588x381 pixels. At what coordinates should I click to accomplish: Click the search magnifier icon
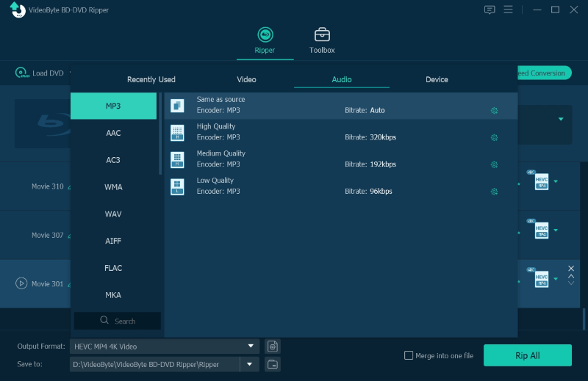(x=104, y=320)
